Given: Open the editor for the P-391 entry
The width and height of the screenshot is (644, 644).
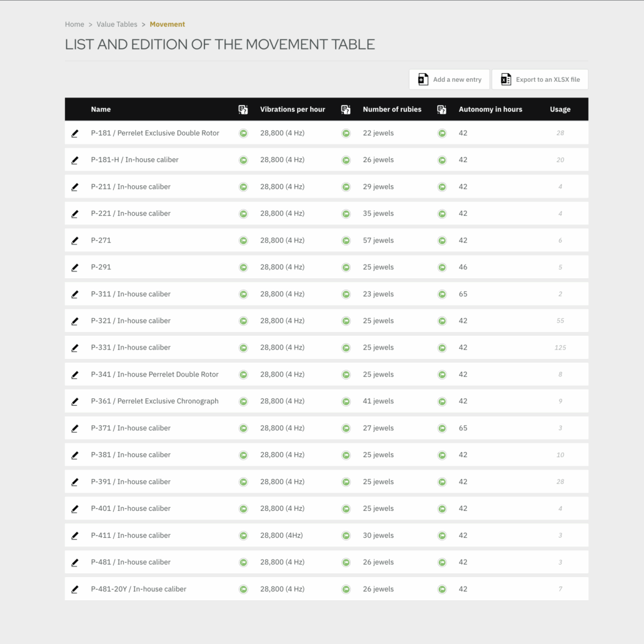Looking at the screenshot, I should click(75, 482).
